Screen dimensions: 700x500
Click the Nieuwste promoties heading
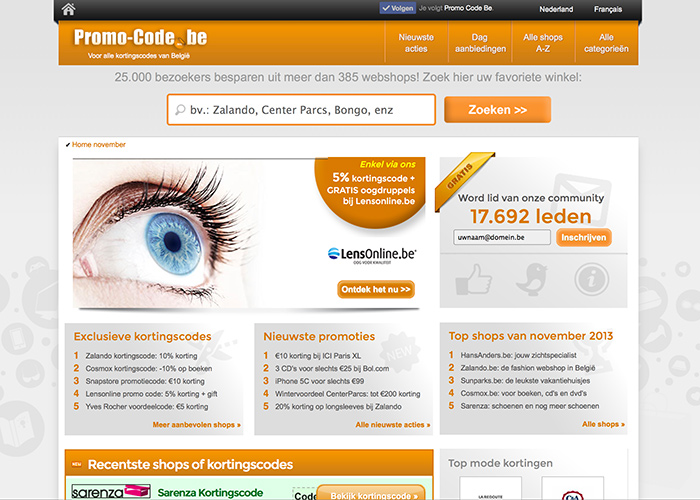coord(319,336)
